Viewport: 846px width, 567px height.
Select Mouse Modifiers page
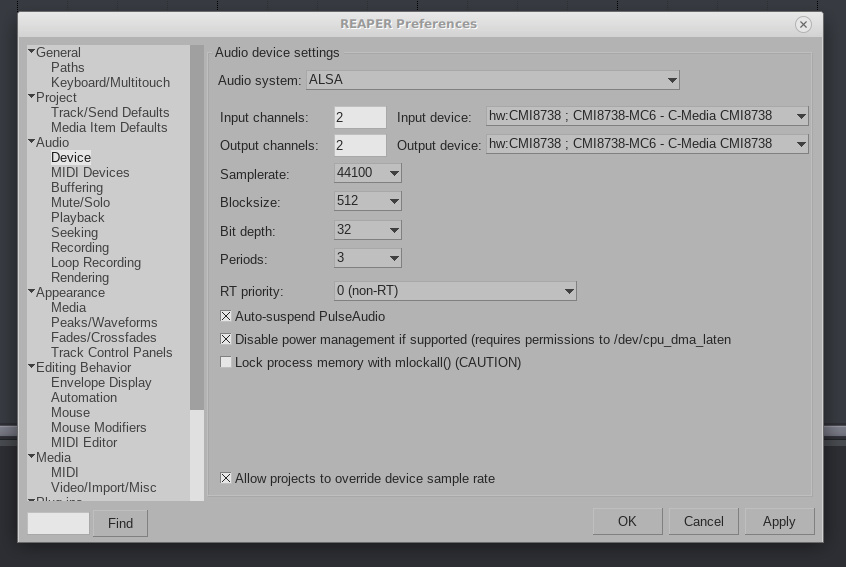pos(99,427)
